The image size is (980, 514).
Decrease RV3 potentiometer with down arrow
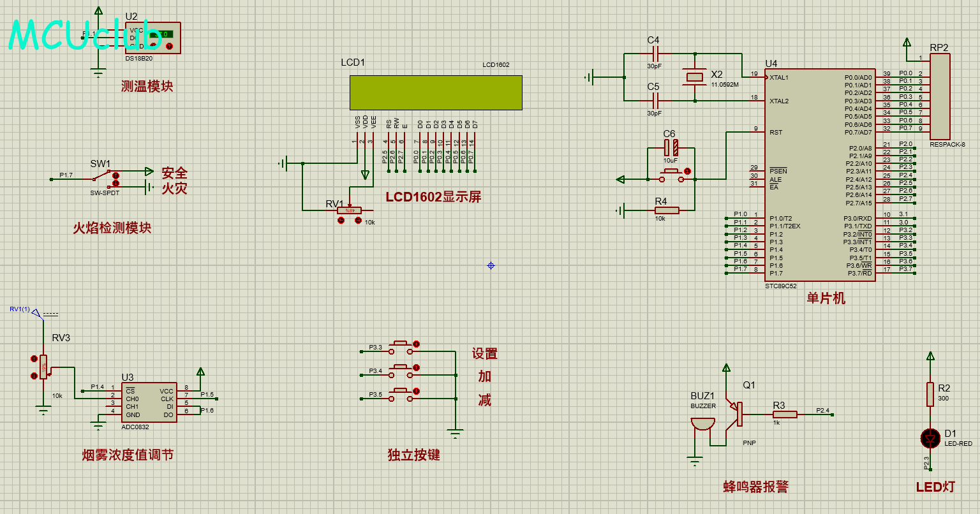pos(34,376)
